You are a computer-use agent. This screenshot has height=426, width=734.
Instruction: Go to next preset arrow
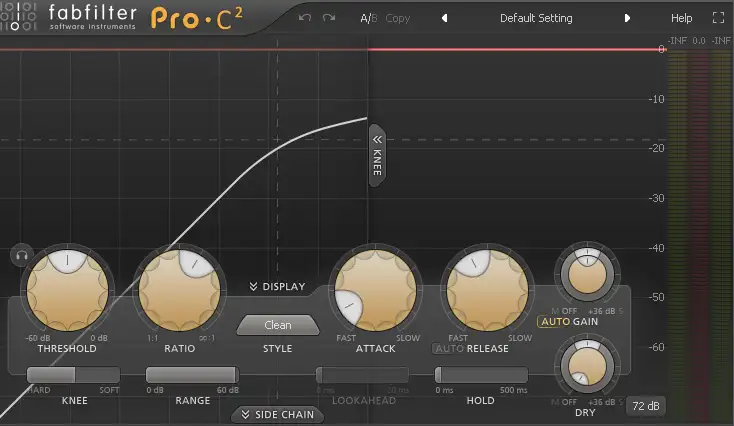[x=627, y=18]
